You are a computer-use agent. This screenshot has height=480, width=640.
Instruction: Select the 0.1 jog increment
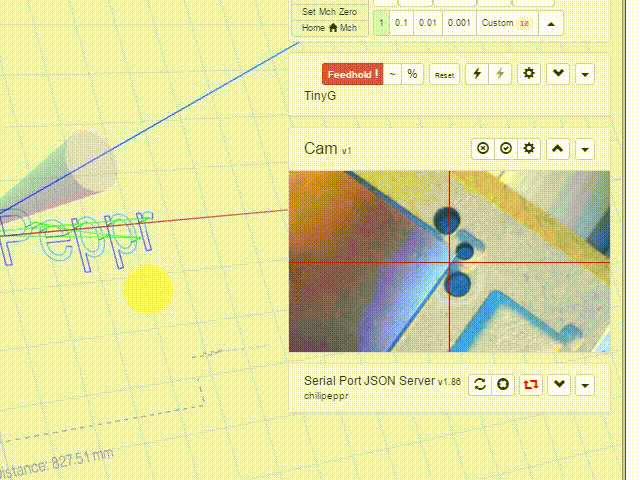[x=402, y=23]
